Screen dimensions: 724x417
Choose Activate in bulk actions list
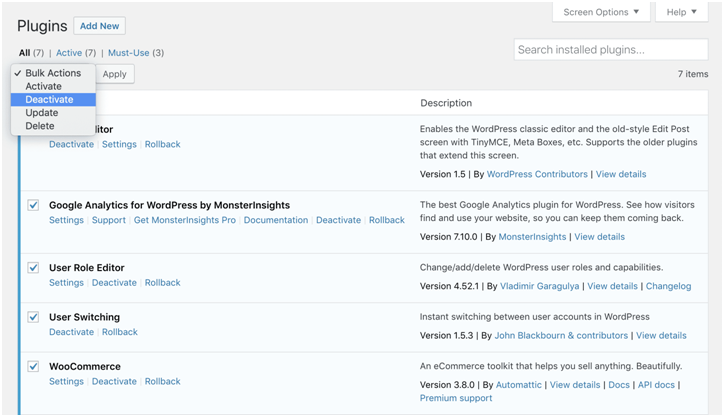point(43,87)
